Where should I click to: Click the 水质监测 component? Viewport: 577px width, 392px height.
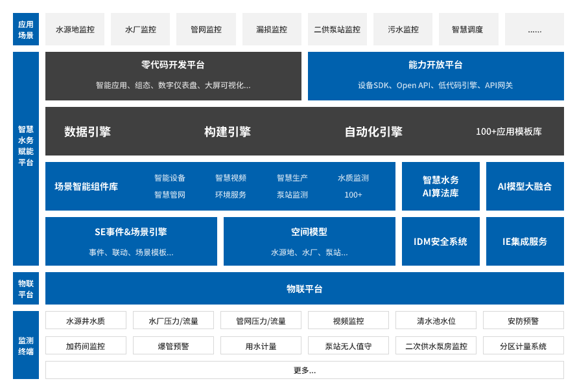click(353, 178)
